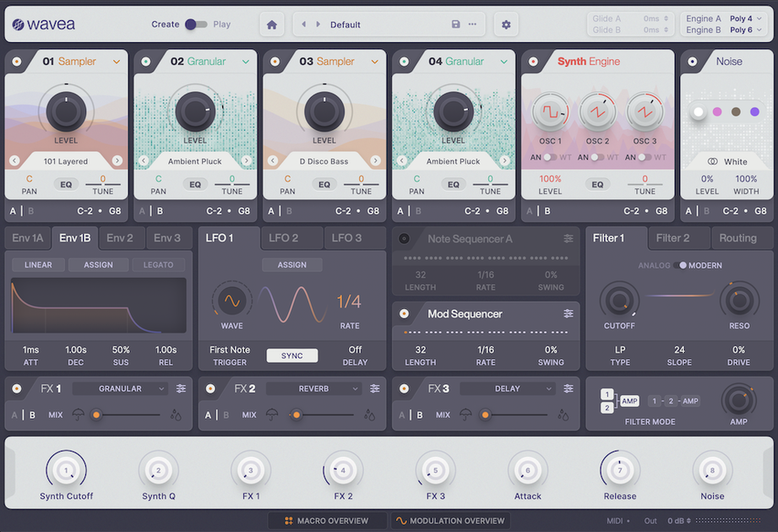This screenshot has width=778, height=532.
Task: Enable the Note Sequencer A power button
Action: (404, 239)
